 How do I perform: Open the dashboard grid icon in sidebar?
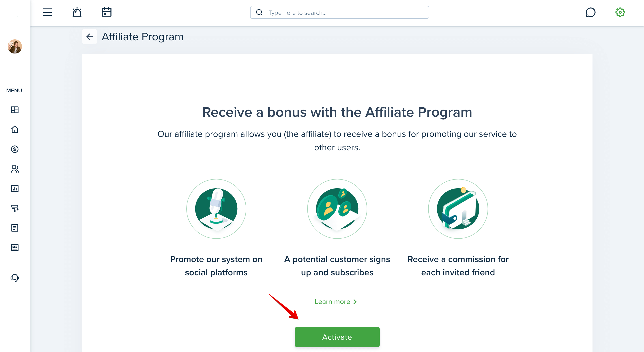(15, 110)
